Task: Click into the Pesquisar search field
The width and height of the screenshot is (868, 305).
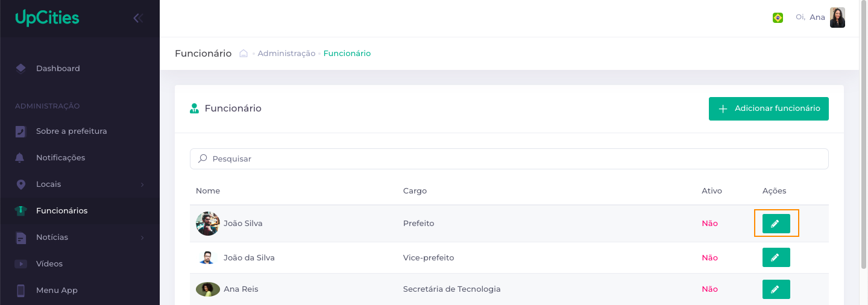Action: click(x=509, y=159)
